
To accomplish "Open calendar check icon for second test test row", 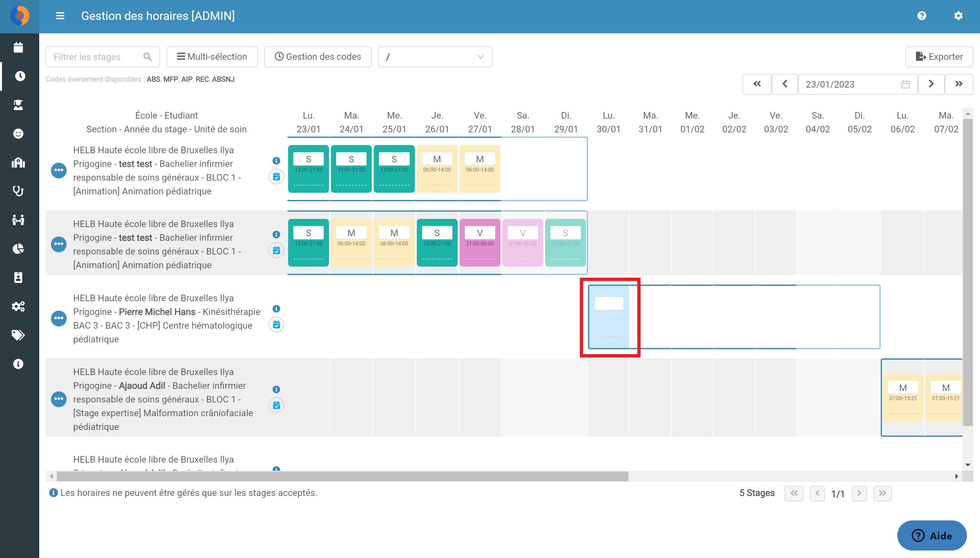I will pyautogui.click(x=276, y=251).
